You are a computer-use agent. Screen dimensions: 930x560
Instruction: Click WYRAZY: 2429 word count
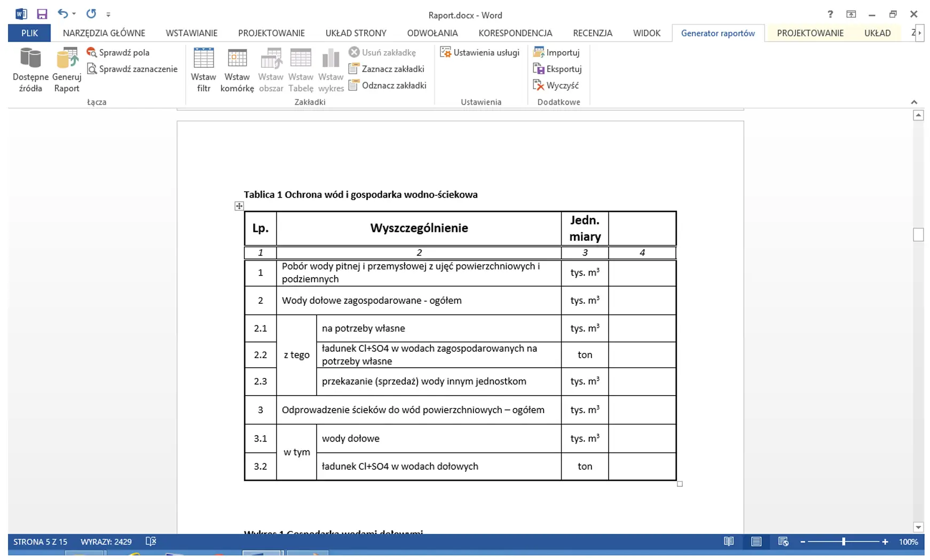[x=106, y=541]
